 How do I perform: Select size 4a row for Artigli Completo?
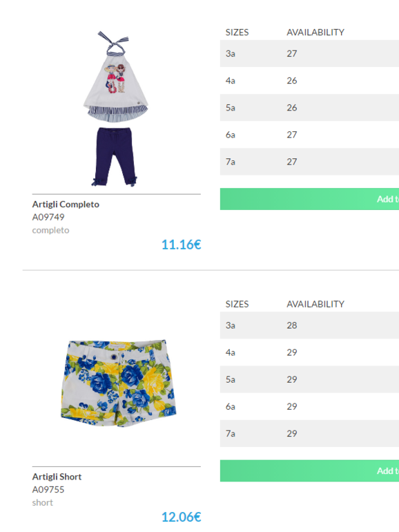tap(309, 81)
